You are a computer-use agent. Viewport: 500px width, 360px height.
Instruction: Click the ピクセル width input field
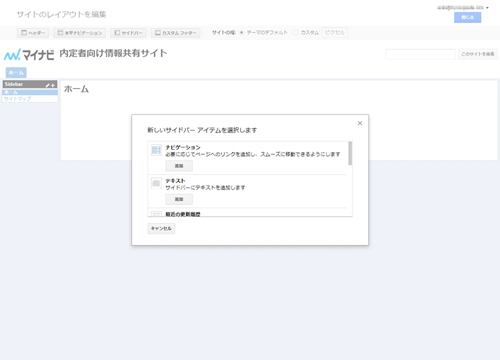point(335,33)
